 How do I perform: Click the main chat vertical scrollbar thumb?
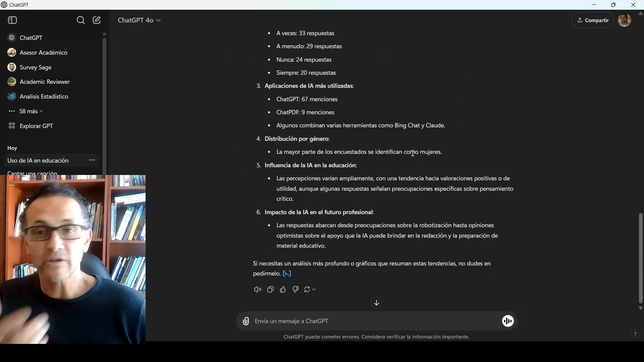click(x=641, y=258)
